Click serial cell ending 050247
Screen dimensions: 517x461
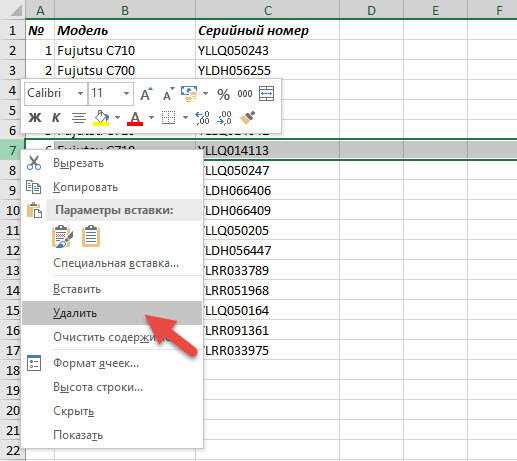pos(271,170)
